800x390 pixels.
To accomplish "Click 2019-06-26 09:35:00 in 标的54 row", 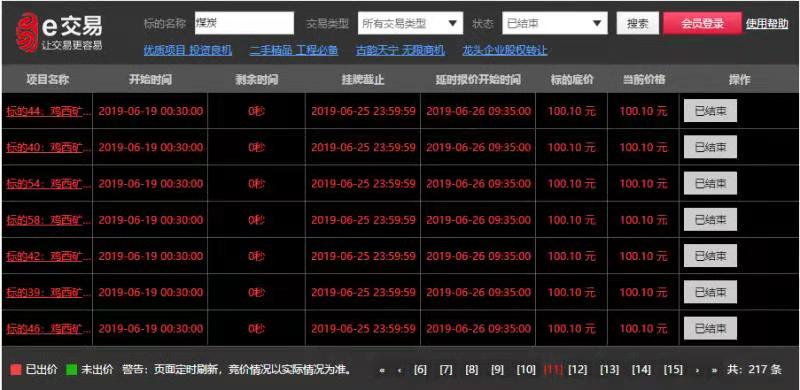I will click(479, 184).
